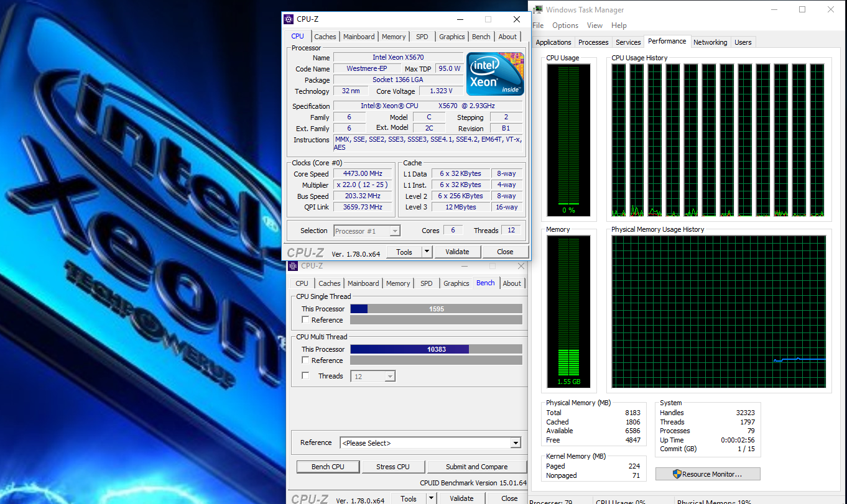This screenshot has width=847, height=504.
Task: Switch to Services tab in Task Manager
Action: tap(628, 42)
